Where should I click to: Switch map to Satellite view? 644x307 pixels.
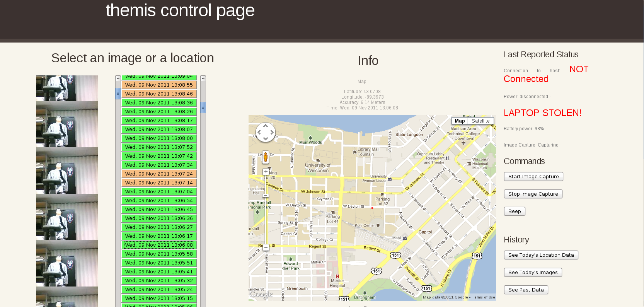[480, 121]
